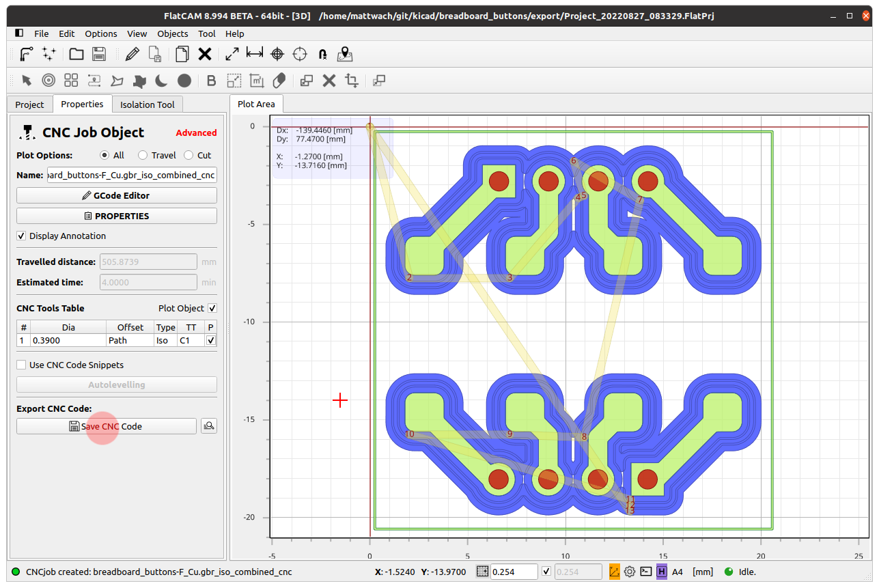
Task: Open the Options menu
Action: point(101,33)
